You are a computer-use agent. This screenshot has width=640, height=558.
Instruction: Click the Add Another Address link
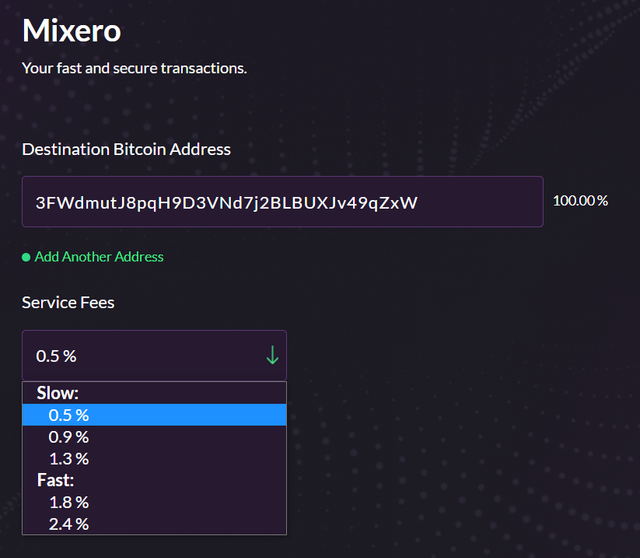[99, 257]
